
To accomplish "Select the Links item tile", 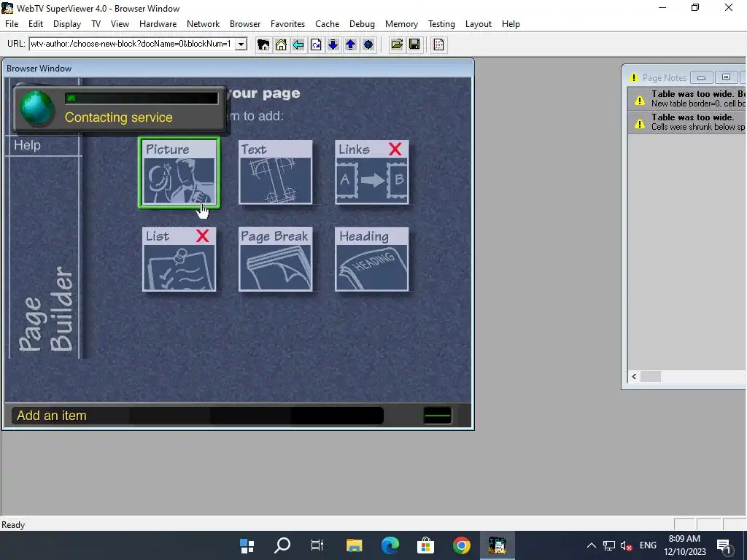I will pyautogui.click(x=371, y=172).
